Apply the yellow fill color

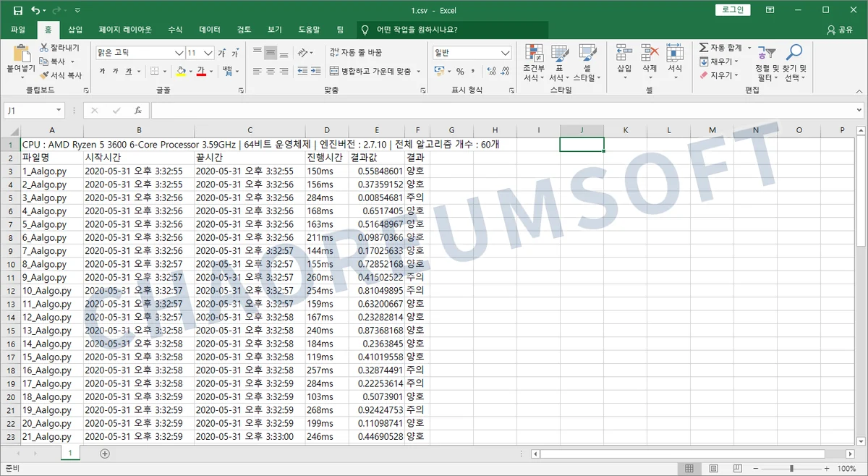pos(180,72)
